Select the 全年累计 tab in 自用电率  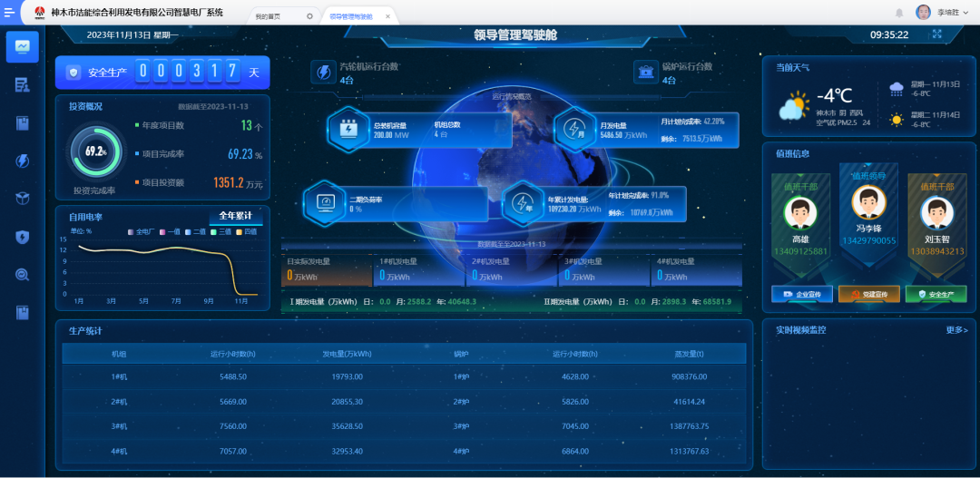[235, 216]
